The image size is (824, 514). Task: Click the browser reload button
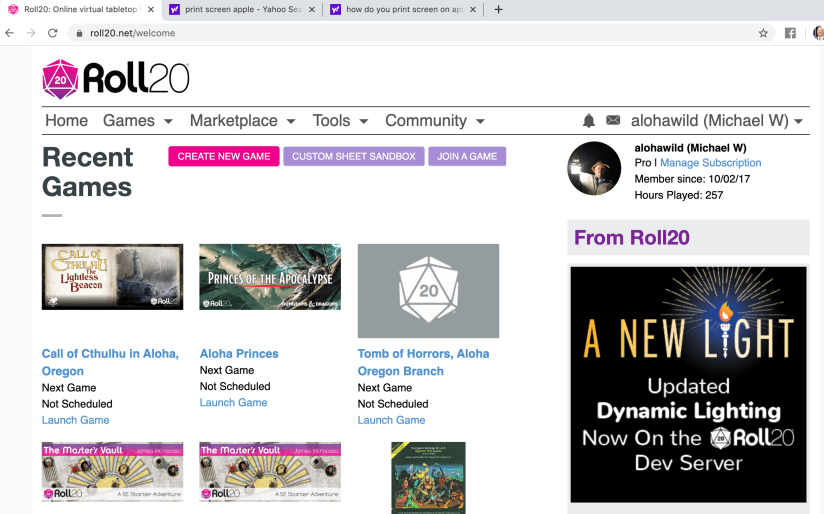click(x=52, y=33)
